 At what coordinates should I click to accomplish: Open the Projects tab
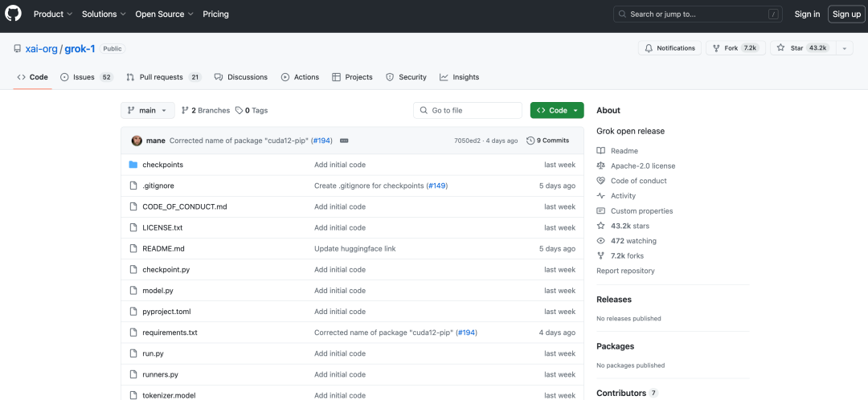[352, 77]
